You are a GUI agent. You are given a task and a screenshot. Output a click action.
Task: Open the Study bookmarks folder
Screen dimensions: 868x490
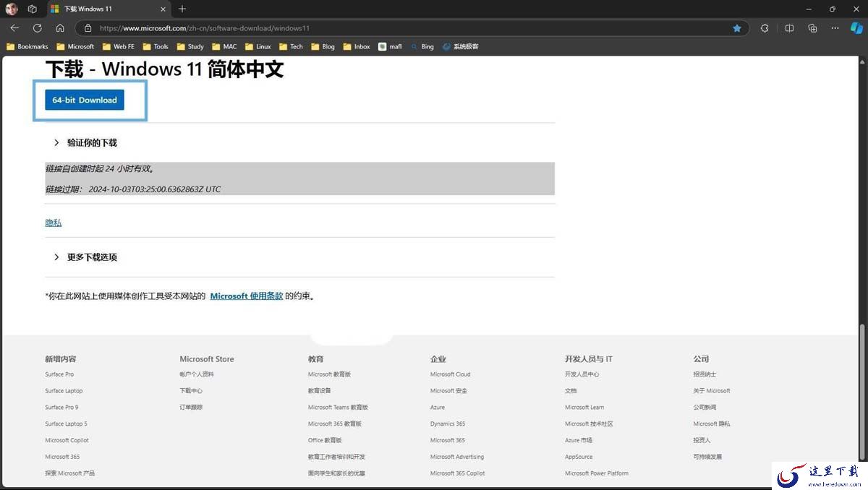[190, 46]
